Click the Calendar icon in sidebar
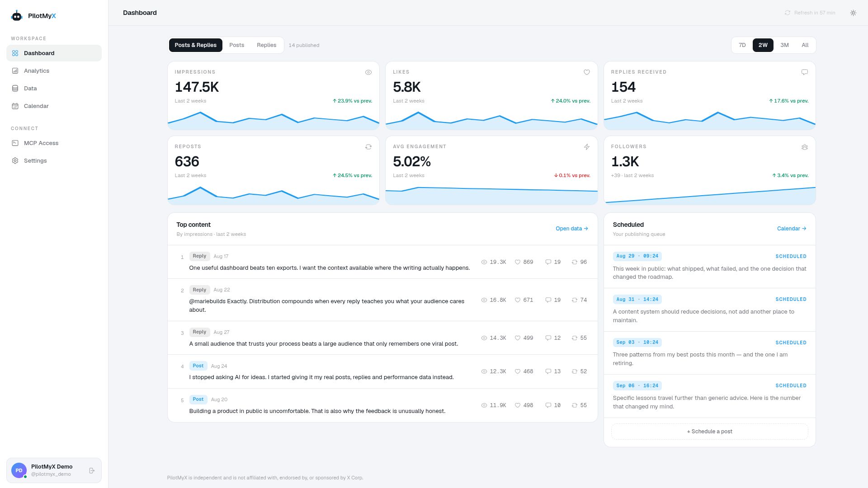 coord(15,106)
